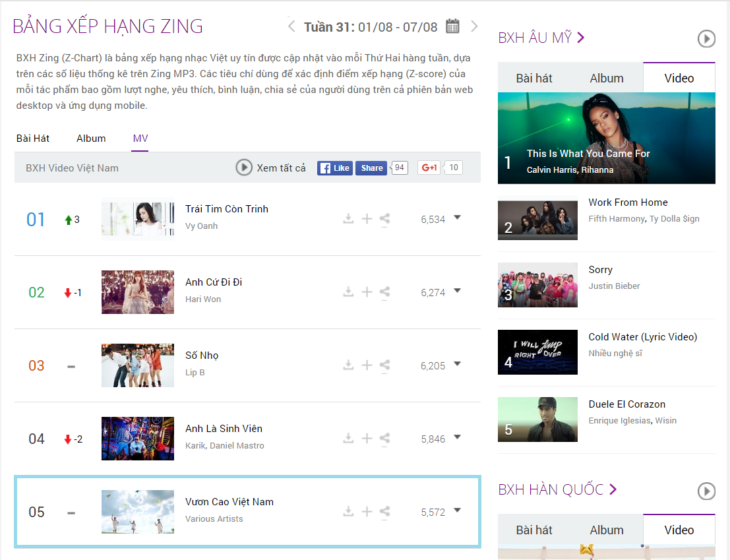The image size is (730, 560).
Task: Expand score details for Trái Tim Còn Trinh
Action: point(457,218)
